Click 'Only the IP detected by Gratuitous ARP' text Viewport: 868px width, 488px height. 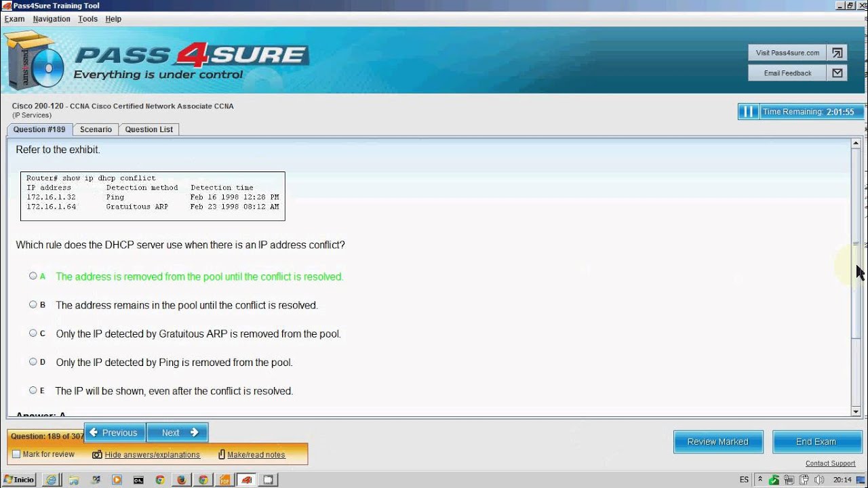pos(198,333)
